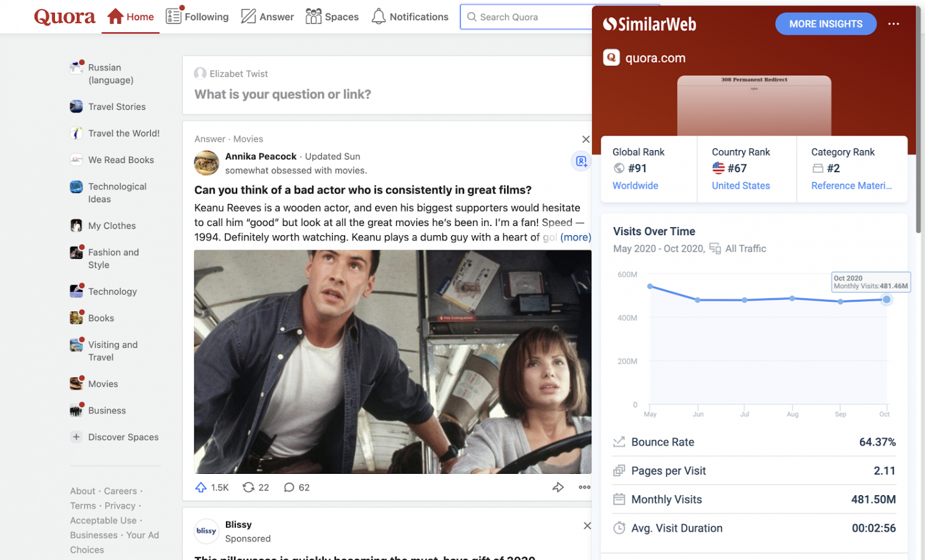Open the 62 comments on the answer

pos(297,487)
